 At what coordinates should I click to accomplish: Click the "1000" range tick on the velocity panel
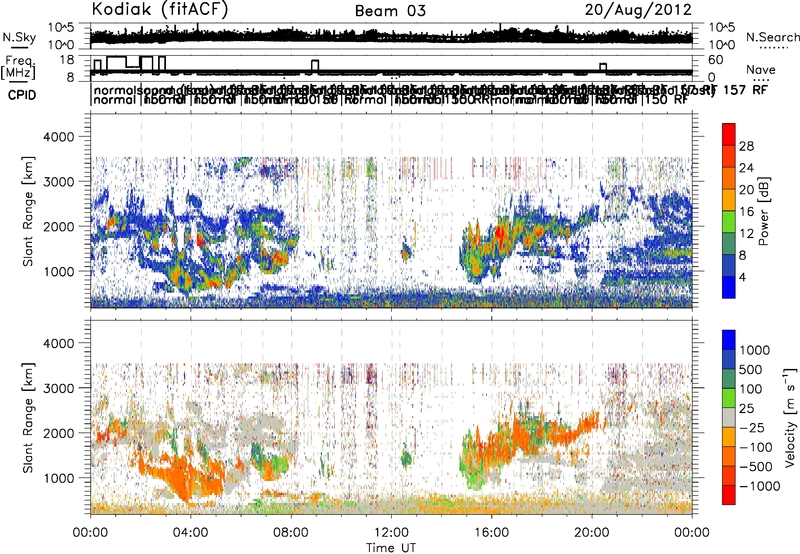(59, 478)
